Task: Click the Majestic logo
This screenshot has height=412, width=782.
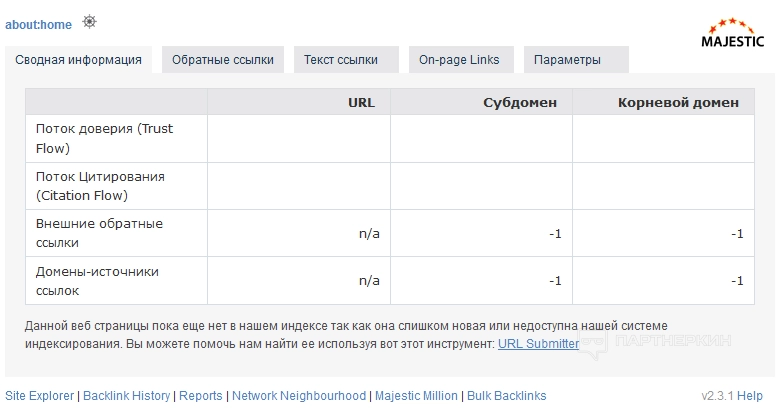Action: 733,33
